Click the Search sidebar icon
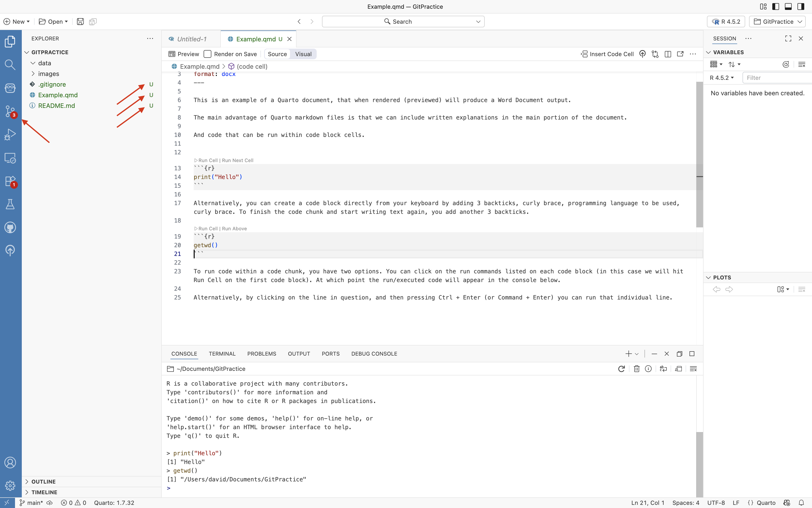Image resolution: width=812 pixels, height=508 pixels. coord(10,65)
